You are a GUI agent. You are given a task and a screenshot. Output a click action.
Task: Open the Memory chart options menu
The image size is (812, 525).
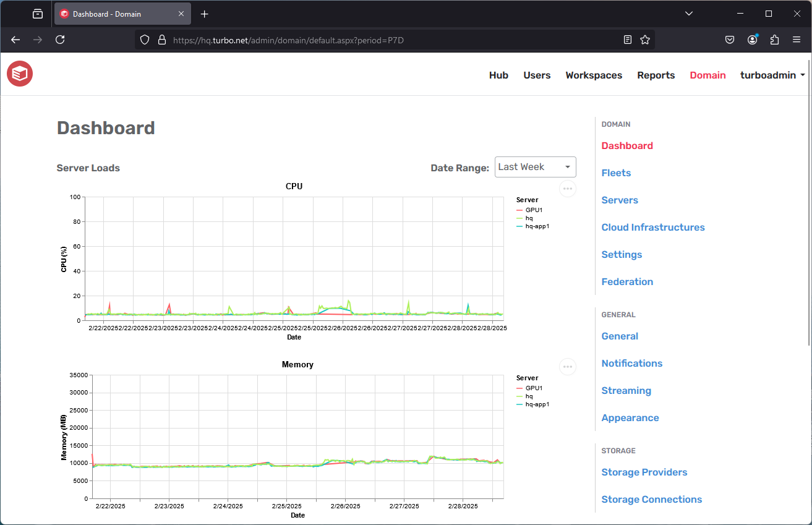pos(567,367)
